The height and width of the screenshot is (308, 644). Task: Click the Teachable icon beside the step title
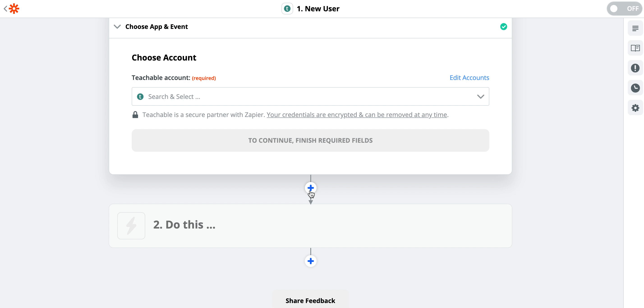tap(287, 9)
